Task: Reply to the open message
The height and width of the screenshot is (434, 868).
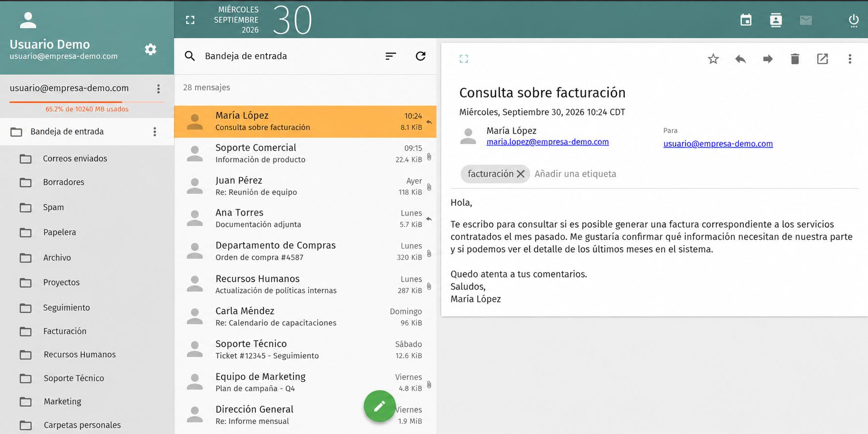Action: (x=740, y=59)
